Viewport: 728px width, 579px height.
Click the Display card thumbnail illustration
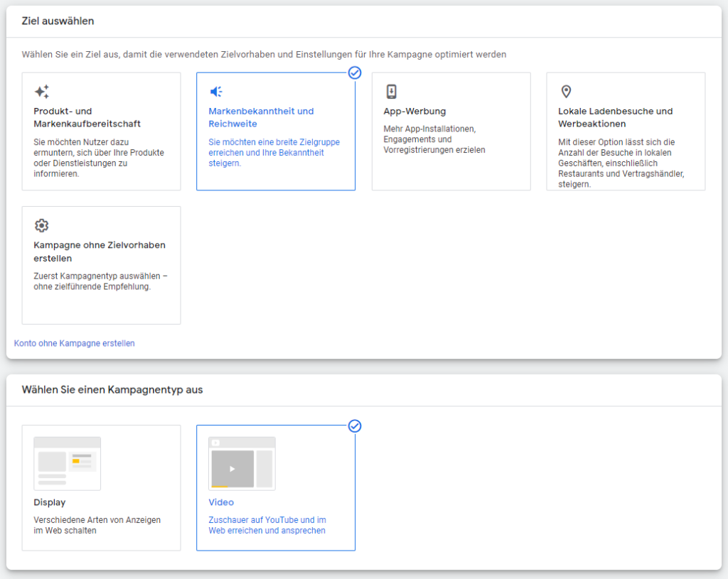click(67, 462)
